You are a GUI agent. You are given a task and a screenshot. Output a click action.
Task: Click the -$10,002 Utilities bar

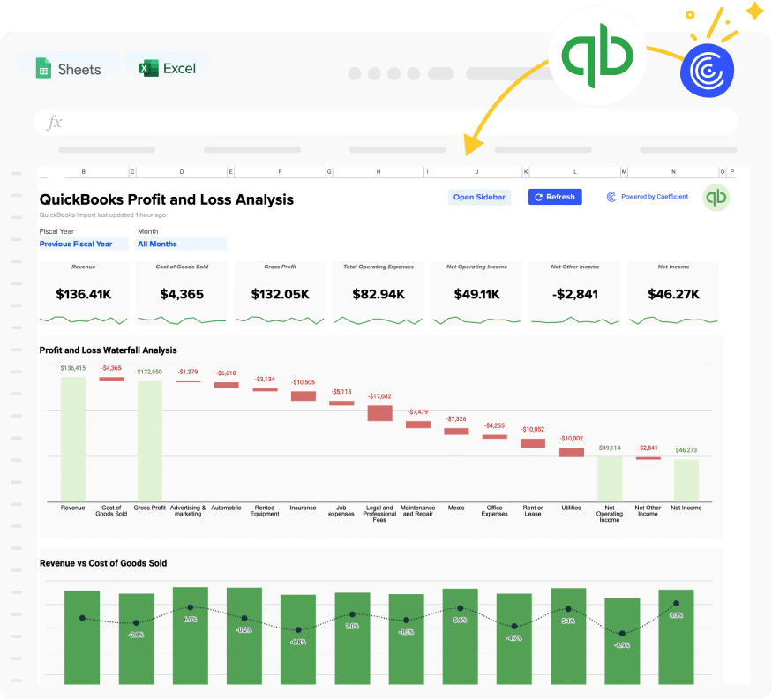tap(571, 452)
